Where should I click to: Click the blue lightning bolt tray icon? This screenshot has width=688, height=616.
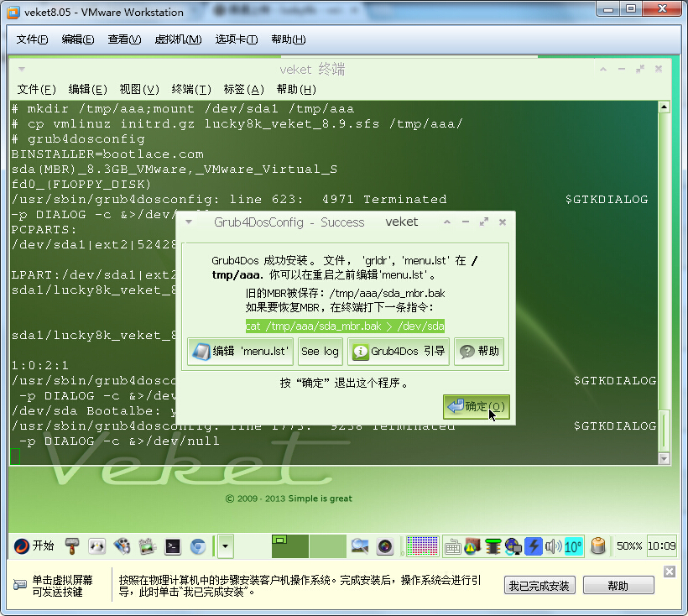coord(534,546)
